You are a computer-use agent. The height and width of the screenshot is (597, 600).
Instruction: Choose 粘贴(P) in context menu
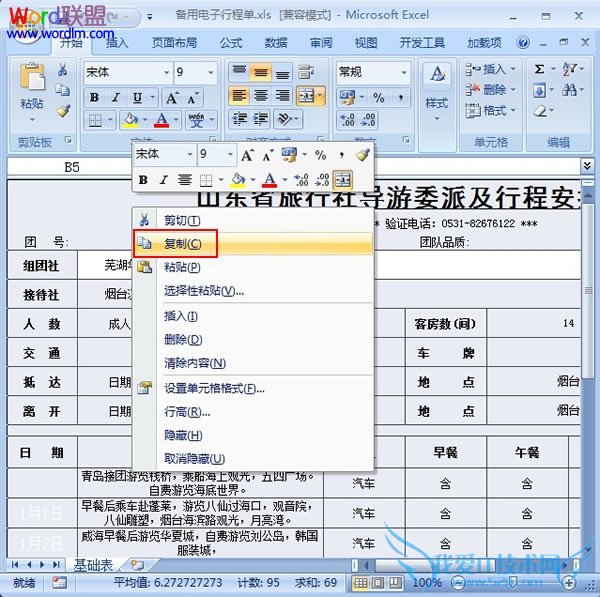[x=253, y=267]
